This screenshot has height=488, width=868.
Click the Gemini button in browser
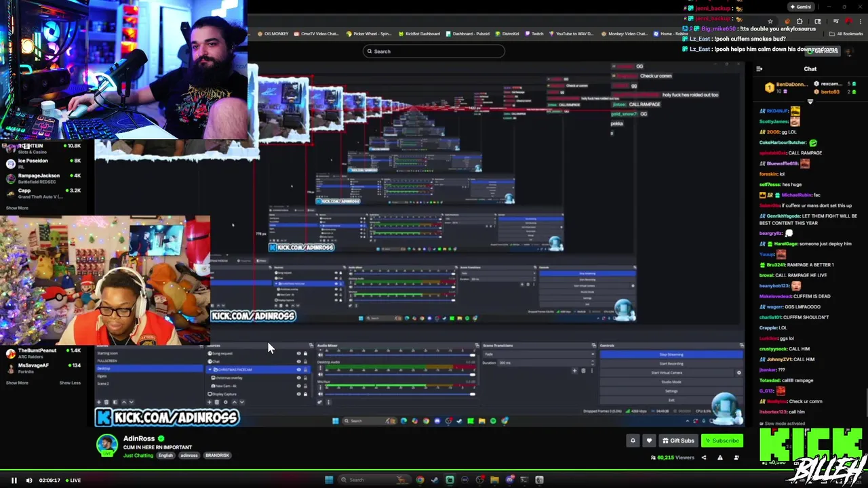[x=801, y=7]
